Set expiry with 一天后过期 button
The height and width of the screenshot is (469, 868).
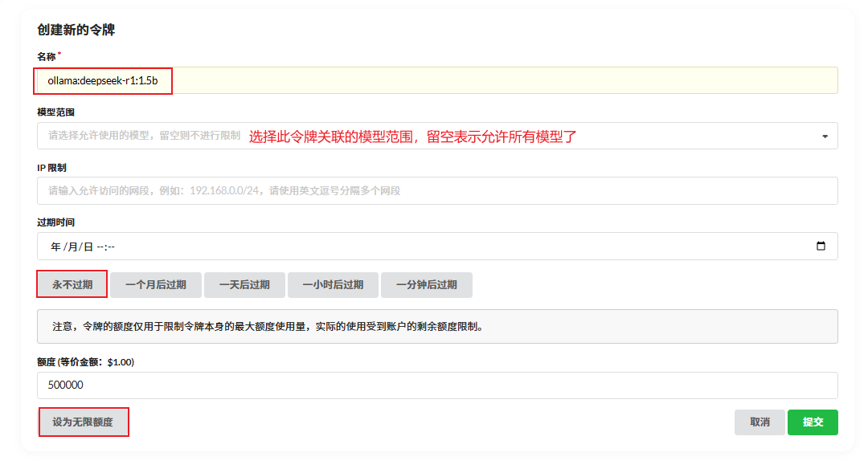tap(244, 285)
